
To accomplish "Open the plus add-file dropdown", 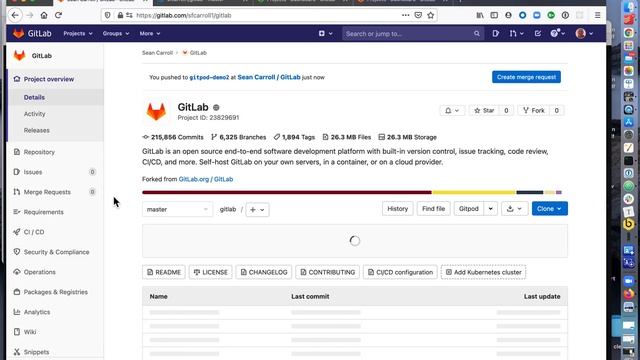I will (257, 209).
